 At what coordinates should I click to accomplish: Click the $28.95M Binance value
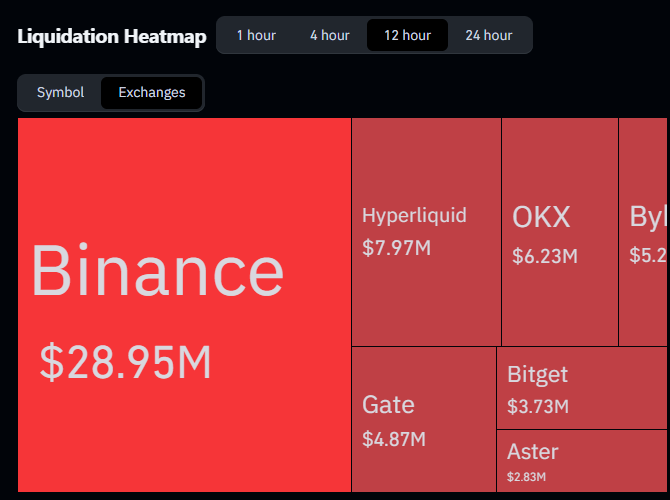click(125, 362)
